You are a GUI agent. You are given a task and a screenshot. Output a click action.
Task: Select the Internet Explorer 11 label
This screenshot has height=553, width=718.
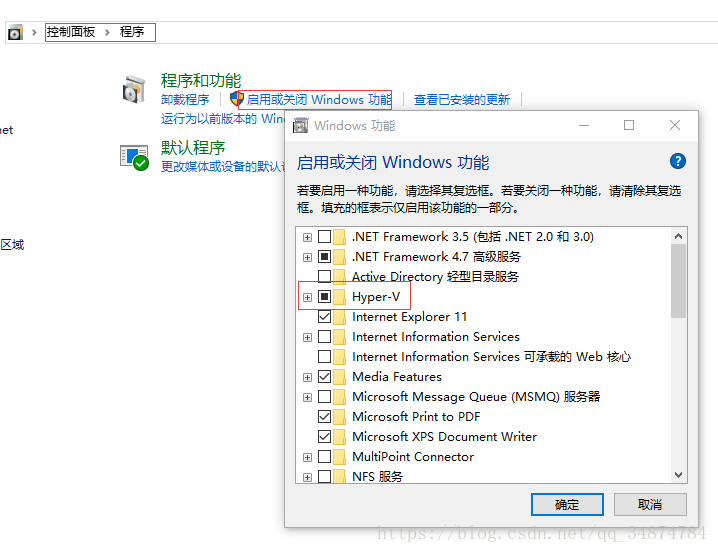pyautogui.click(x=409, y=317)
